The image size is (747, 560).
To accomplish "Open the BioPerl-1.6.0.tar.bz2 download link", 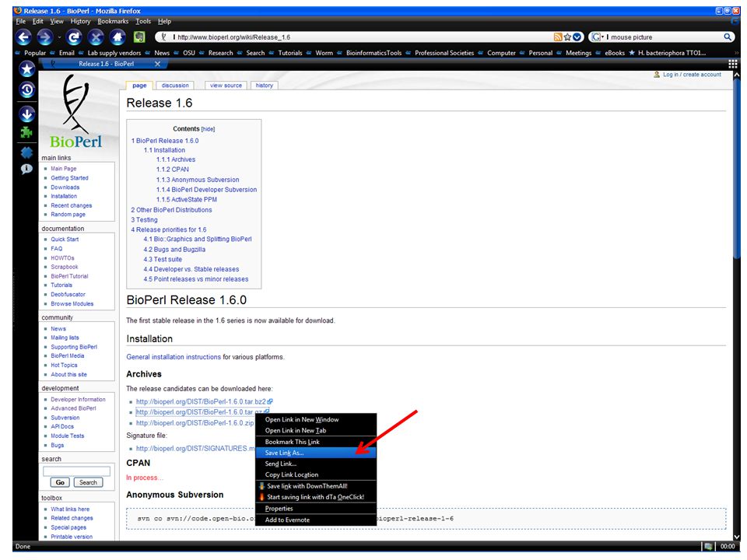I will tap(201, 401).
